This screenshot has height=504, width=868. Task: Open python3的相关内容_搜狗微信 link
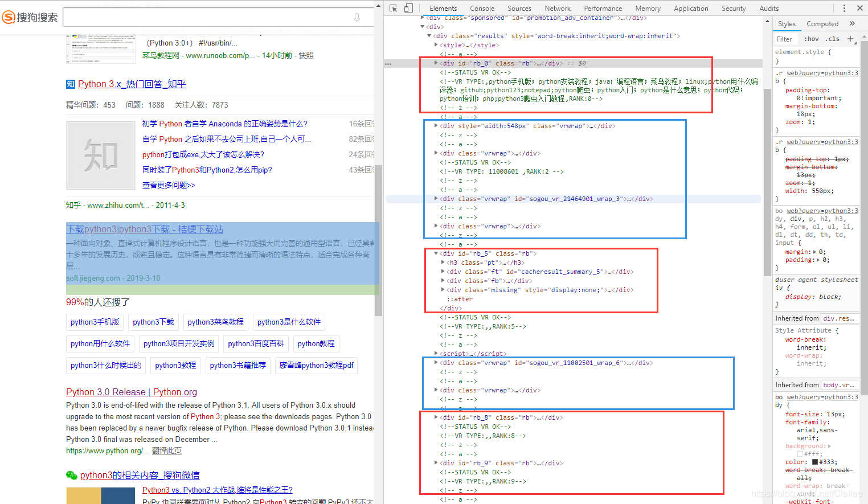coord(140,475)
